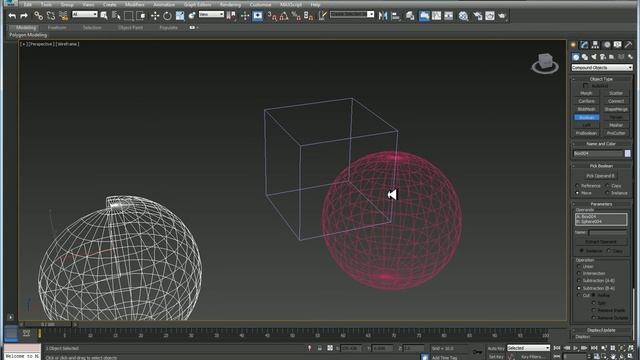Click the Pick Operand B button
Viewport: 640px width, 360px height.
(x=600, y=176)
